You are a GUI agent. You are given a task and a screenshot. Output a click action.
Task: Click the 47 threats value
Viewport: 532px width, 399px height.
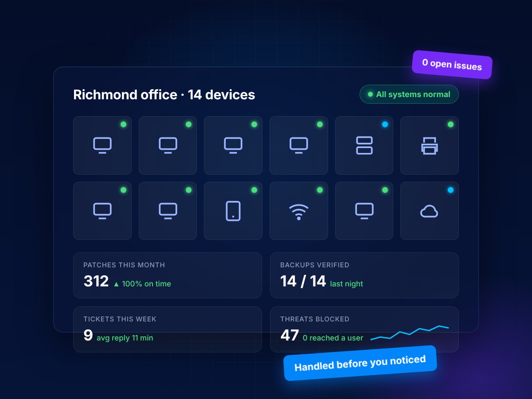tap(289, 335)
